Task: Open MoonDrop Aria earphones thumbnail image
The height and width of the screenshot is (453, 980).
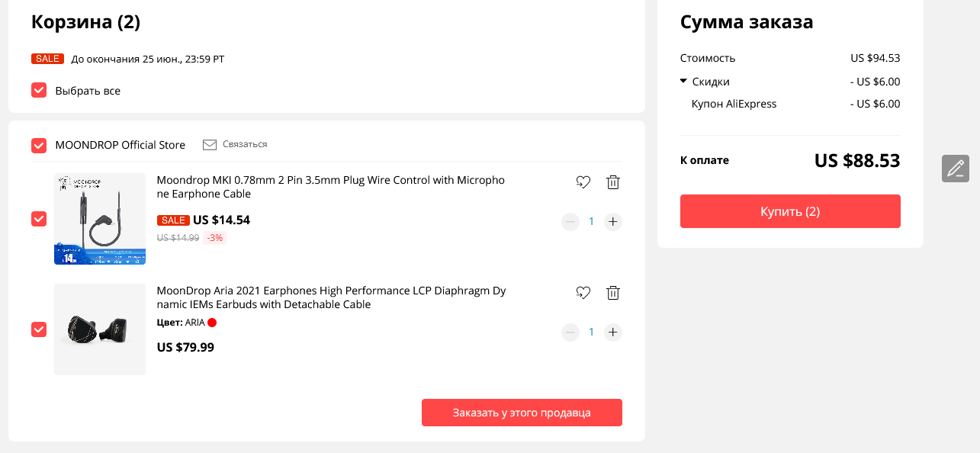Action: pos(100,329)
